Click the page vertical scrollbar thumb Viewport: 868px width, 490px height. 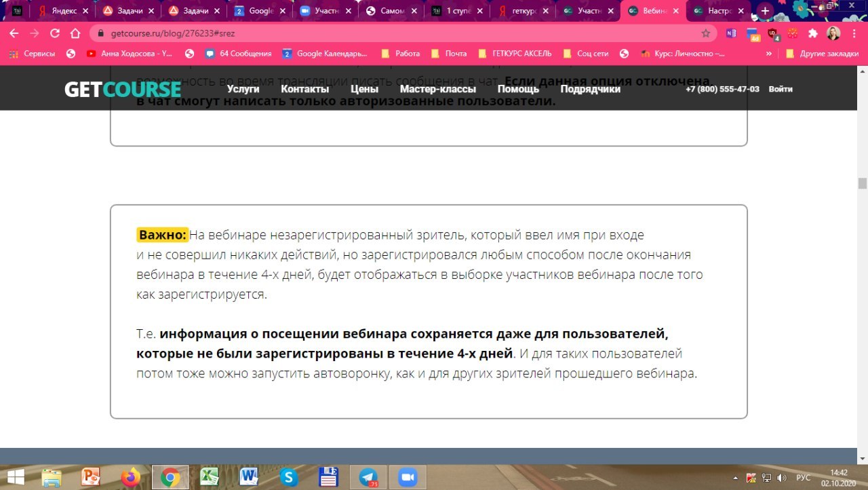click(x=862, y=183)
